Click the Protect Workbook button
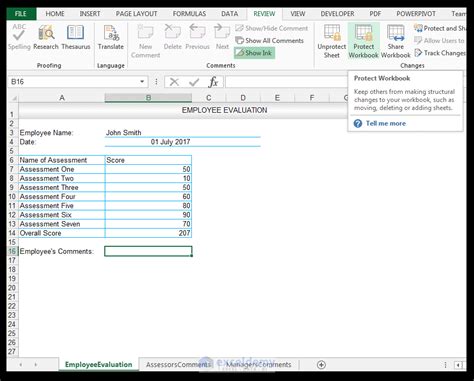Viewport: 474px width, 381px height. coord(363,41)
